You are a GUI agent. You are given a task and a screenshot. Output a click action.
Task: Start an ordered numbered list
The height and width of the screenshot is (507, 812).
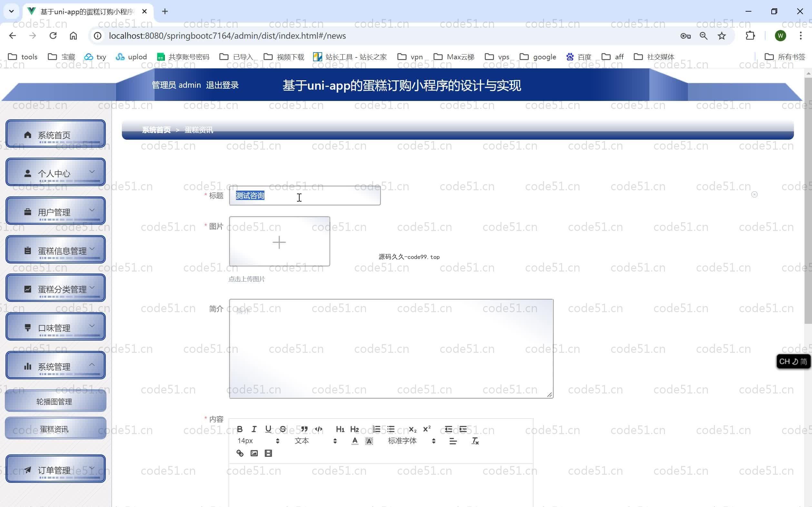376,429
